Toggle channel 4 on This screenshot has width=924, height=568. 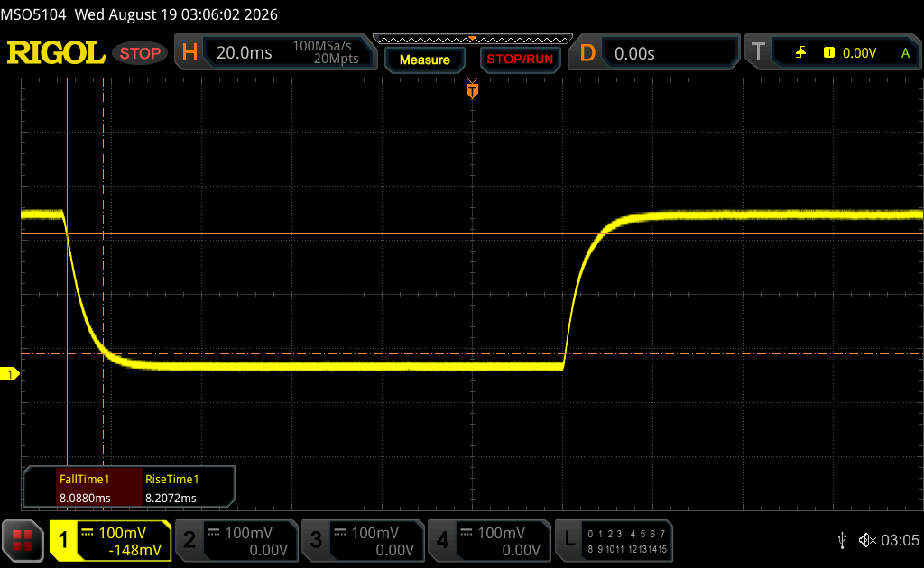(442, 540)
